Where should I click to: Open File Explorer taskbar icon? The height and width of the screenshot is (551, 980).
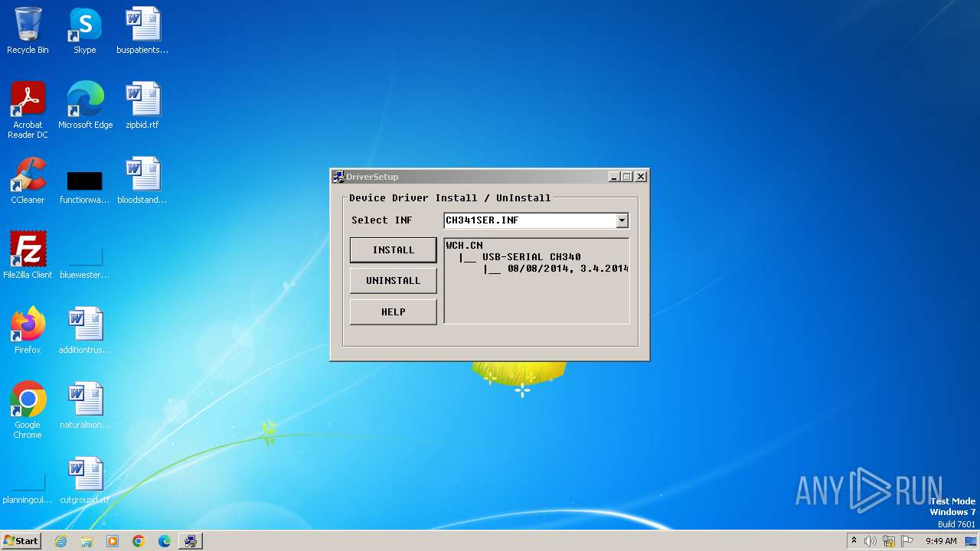tap(87, 541)
